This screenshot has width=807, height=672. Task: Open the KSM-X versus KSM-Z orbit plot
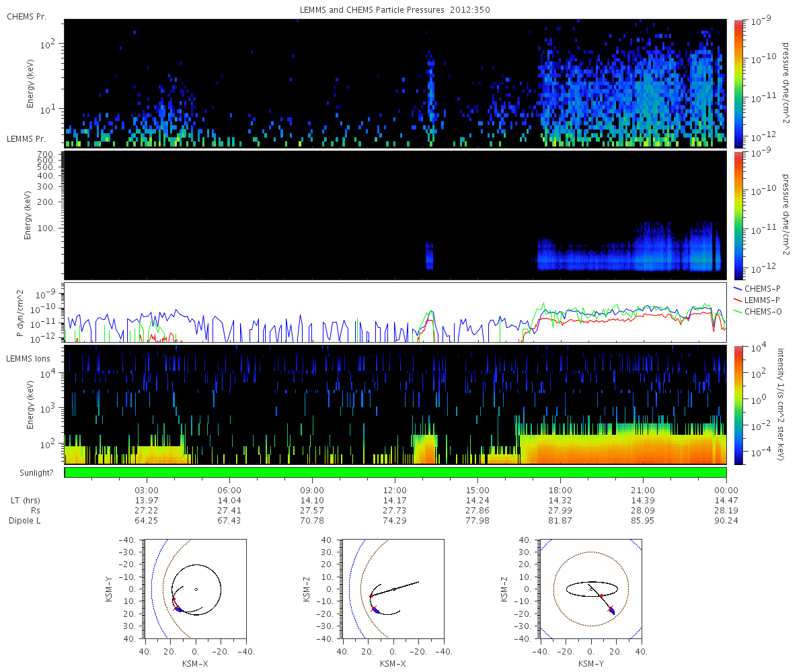coord(393,589)
